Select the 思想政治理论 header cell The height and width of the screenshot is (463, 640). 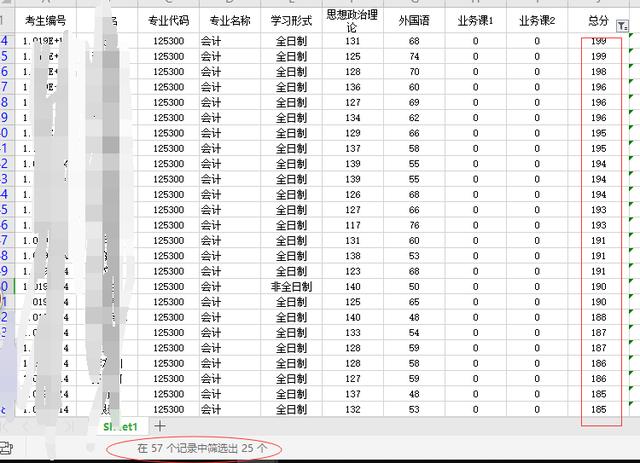[x=352, y=21]
